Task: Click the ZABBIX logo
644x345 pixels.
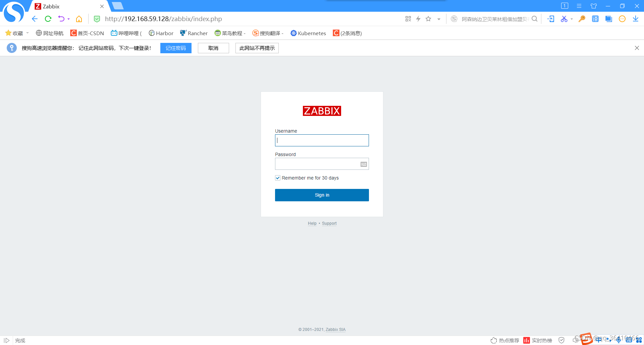Action: point(322,111)
